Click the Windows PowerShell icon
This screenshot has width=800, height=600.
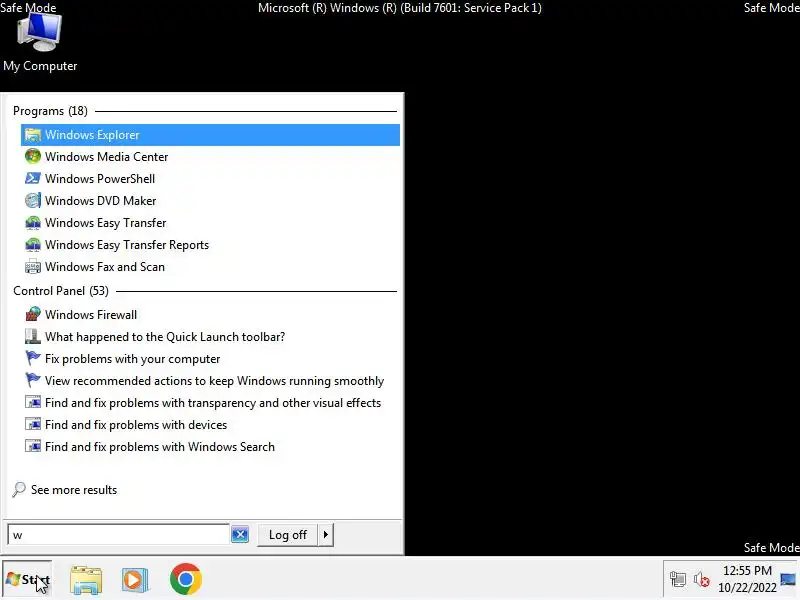pyautogui.click(x=33, y=179)
